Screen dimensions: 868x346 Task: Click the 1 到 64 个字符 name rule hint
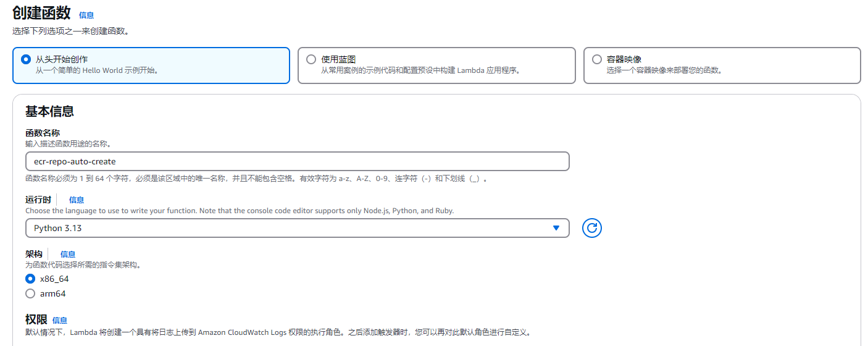pyautogui.click(x=257, y=179)
